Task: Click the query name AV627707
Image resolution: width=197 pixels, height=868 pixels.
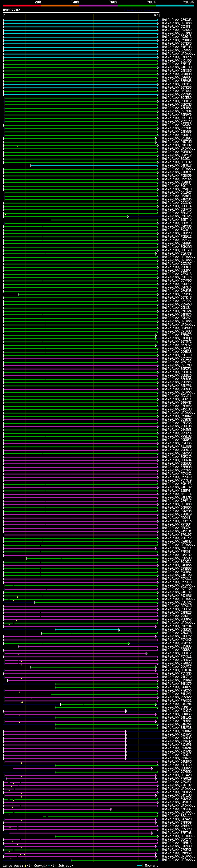Action: pos(11,10)
